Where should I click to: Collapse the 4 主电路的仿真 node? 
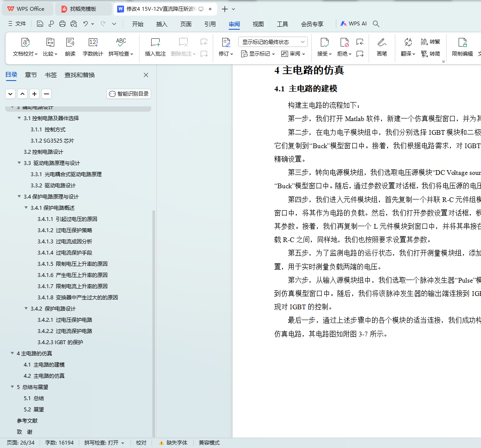tap(12, 353)
